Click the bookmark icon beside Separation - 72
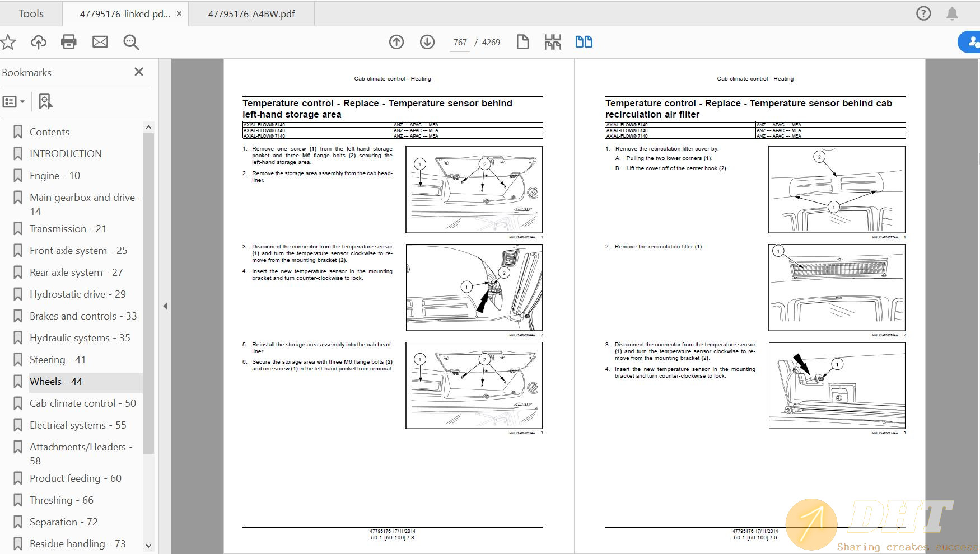This screenshot has height=554, width=980. click(18, 522)
